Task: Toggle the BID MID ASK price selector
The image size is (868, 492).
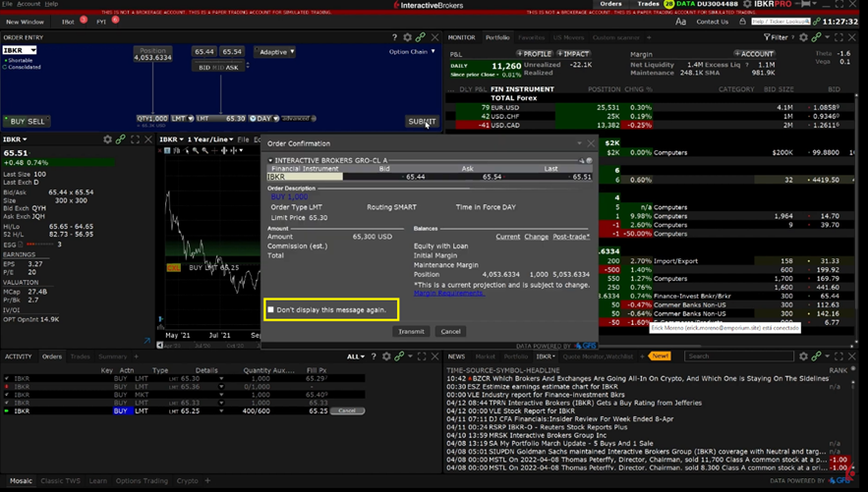Action: 218,67
